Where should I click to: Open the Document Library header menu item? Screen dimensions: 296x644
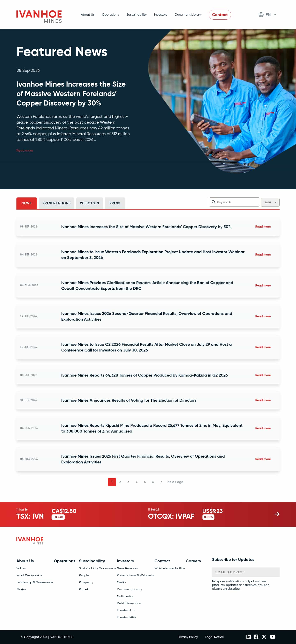pyautogui.click(x=188, y=15)
